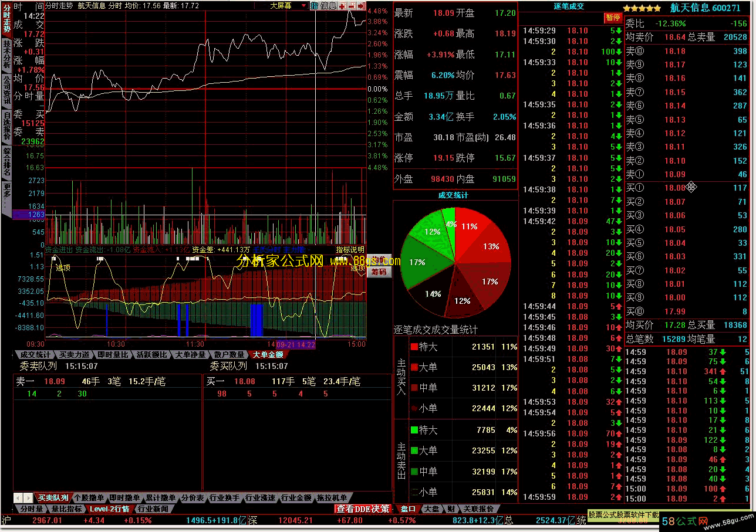Switch to the 成交统计 tab
Viewport: 756px width, 532px height.
35,354
